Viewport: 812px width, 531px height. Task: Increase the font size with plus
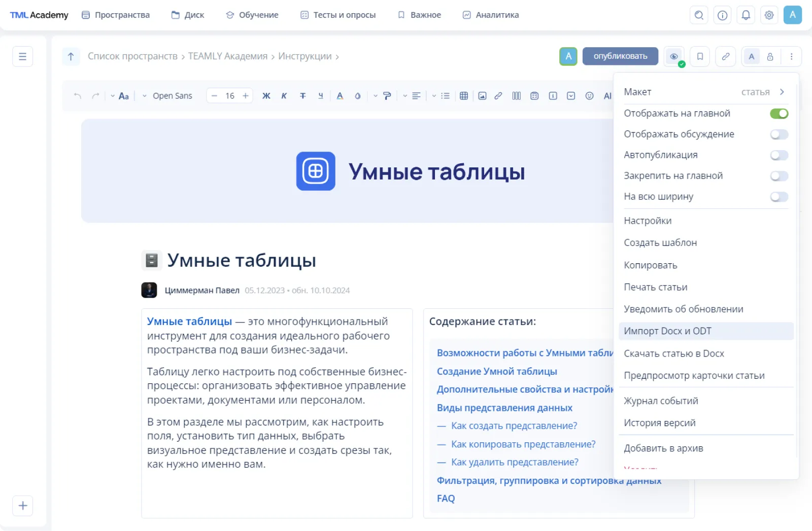246,96
